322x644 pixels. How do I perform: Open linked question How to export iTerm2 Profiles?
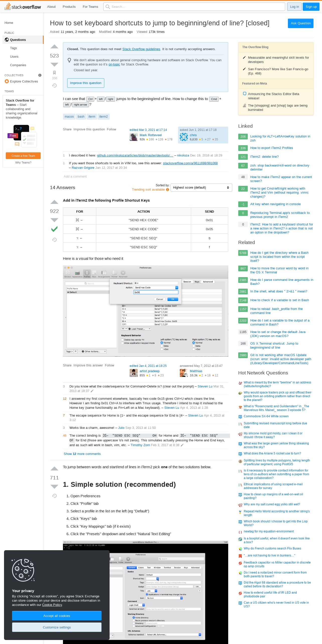272,148
